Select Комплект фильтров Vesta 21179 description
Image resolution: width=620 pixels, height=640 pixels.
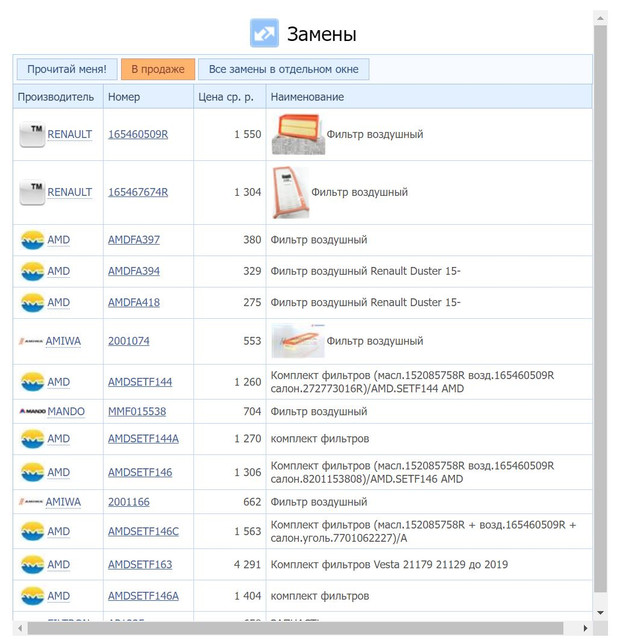(x=389, y=565)
